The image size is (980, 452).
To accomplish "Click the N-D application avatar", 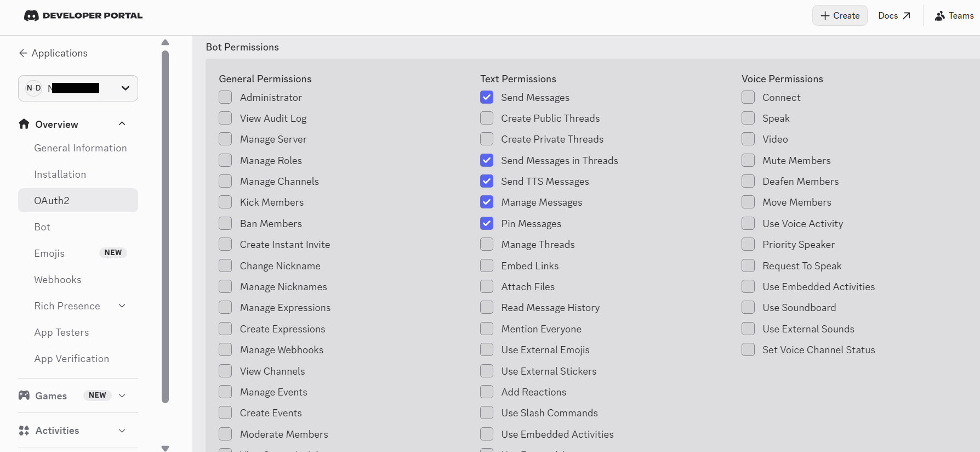I will pyautogui.click(x=34, y=88).
